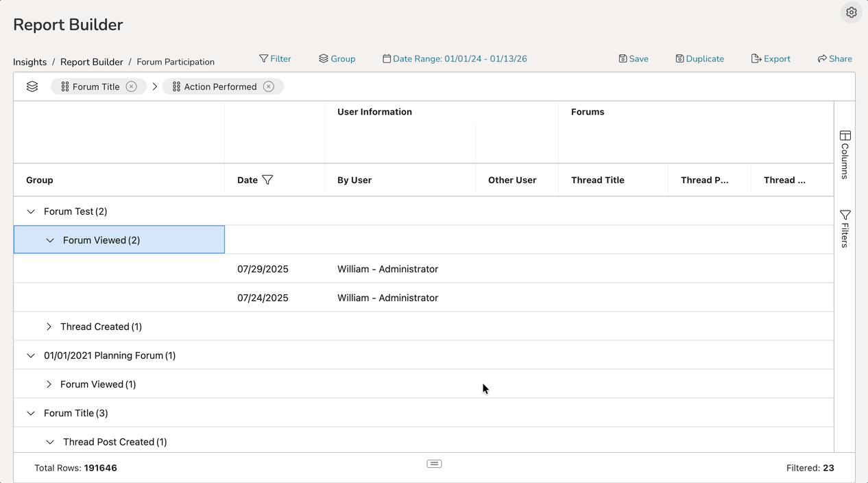Export the report data

point(771,59)
